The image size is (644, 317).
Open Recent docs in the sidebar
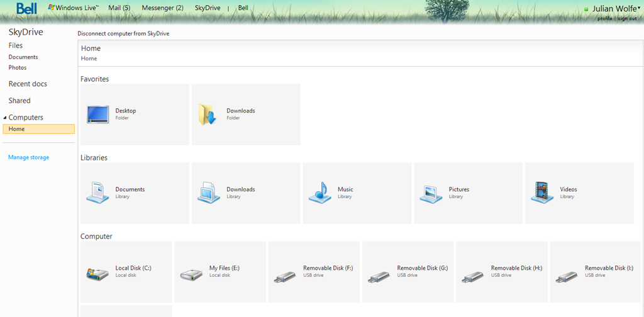pos(28,84)
